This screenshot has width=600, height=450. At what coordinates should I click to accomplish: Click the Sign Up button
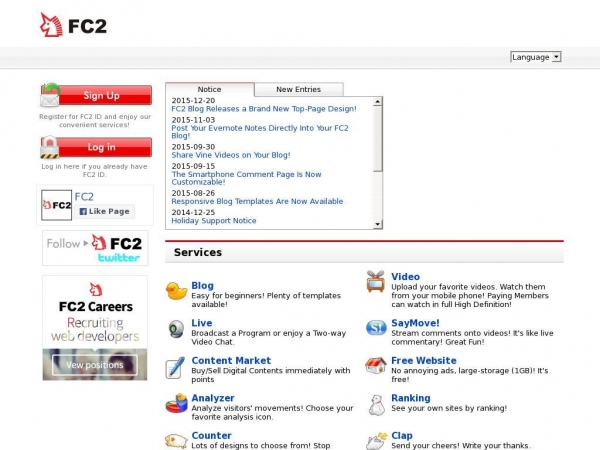pyautogui.click(x=96, y=95)
